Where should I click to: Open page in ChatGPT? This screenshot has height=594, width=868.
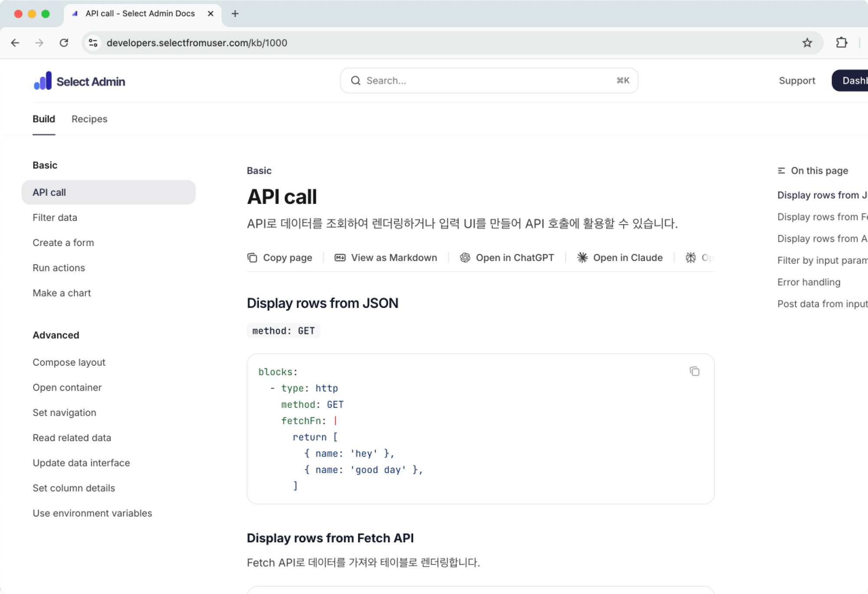(x=507, y=258)
